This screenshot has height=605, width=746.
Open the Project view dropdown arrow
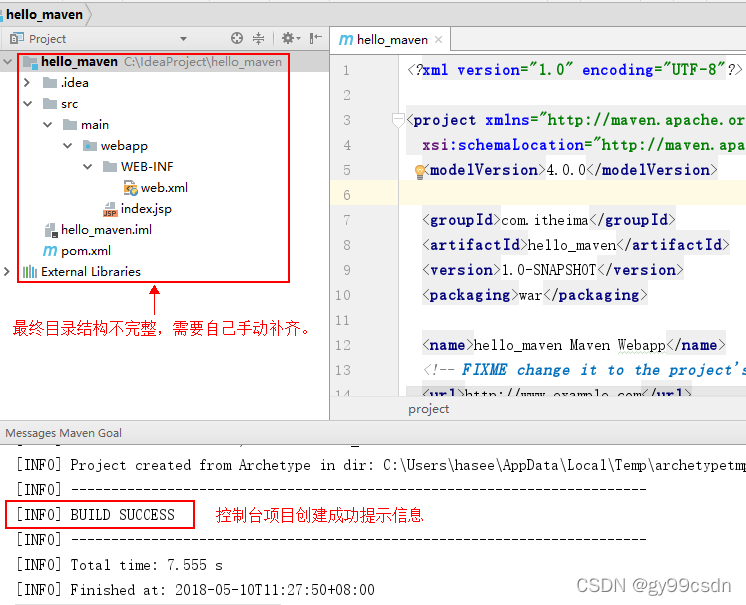[184, 39]
